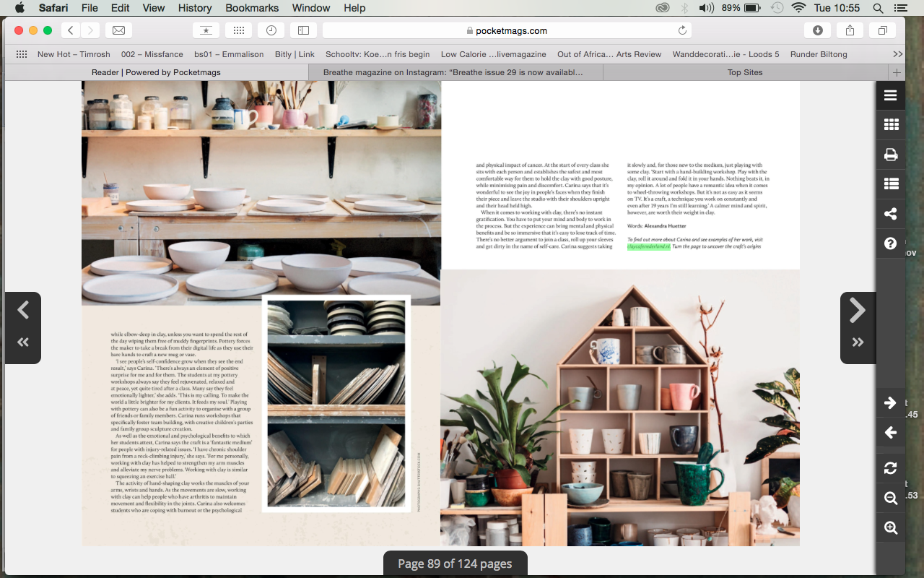The height and width of the screenshot is (578, 924).
Task: Print the current magazine page
Action: pos(891,155)
